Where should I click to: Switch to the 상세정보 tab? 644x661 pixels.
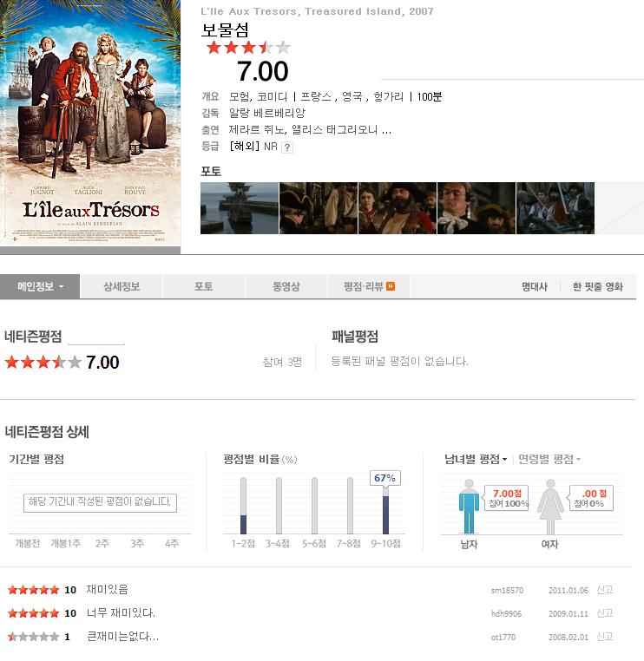coord(122,286)
